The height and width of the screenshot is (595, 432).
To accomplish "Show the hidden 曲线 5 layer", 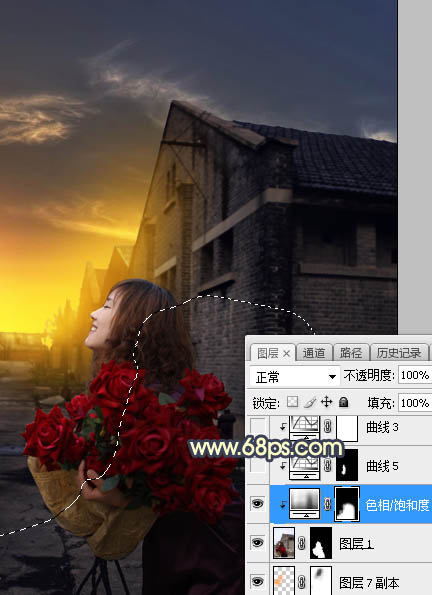I will (x=257, y=466).
